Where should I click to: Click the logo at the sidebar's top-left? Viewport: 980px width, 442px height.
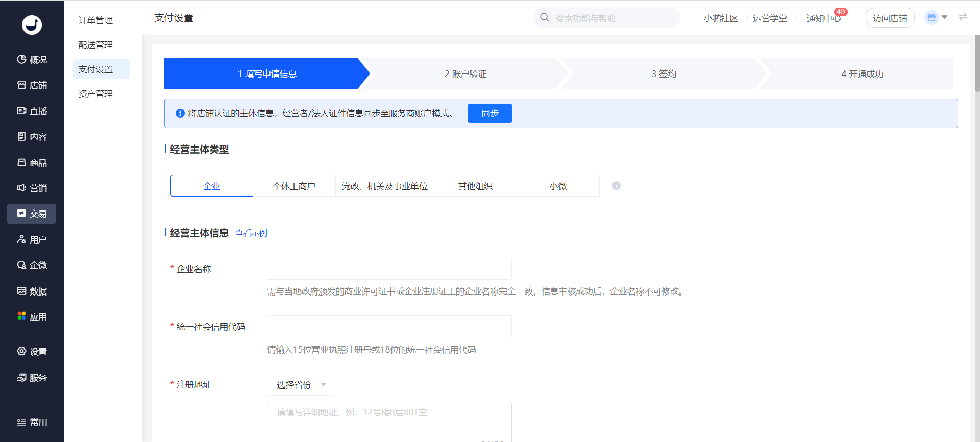click(32, 24)
